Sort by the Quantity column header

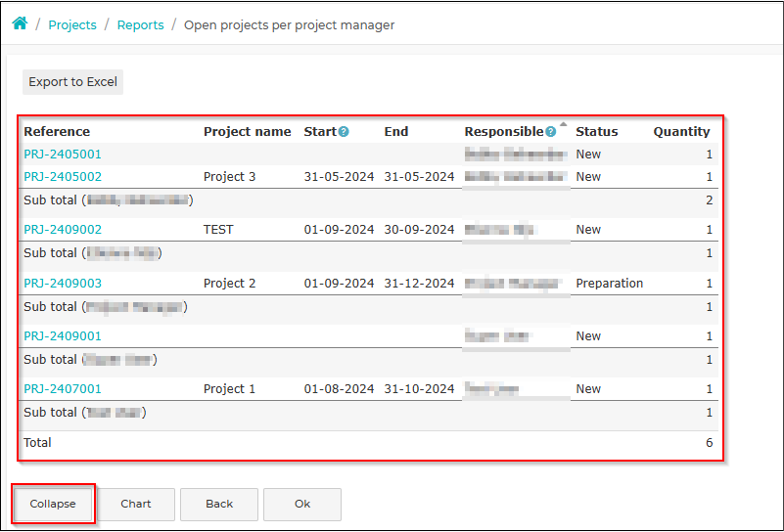click(x=681, y=132)
